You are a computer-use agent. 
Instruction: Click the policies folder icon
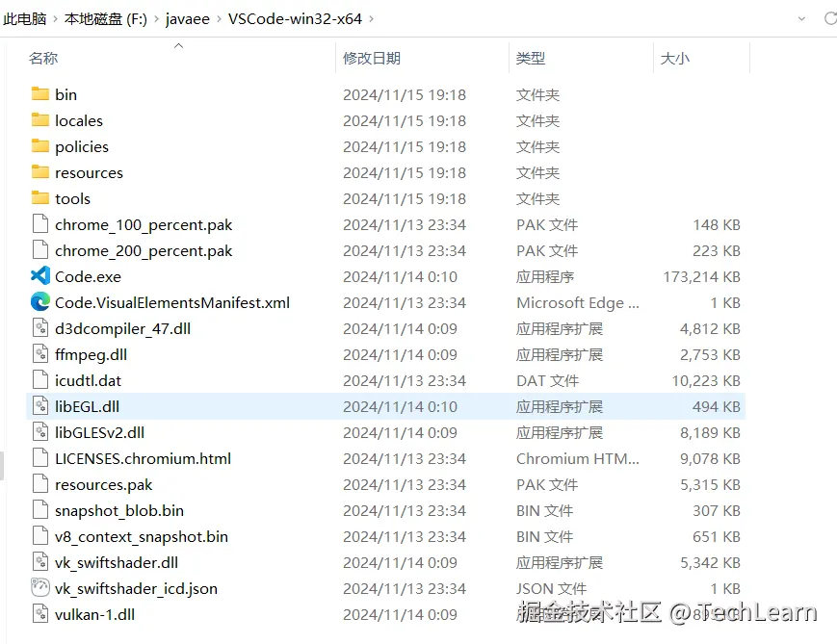(40, 145)
